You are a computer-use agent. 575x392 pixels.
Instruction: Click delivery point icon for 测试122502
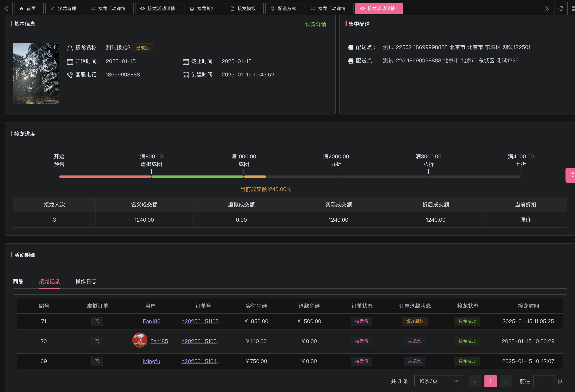click(x=351, y=48)
